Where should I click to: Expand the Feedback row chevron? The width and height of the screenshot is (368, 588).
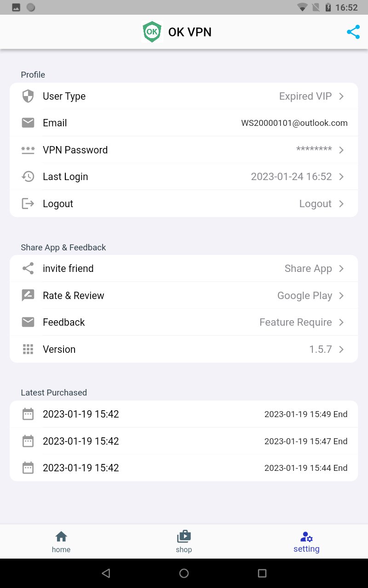[x=341, y=322]
